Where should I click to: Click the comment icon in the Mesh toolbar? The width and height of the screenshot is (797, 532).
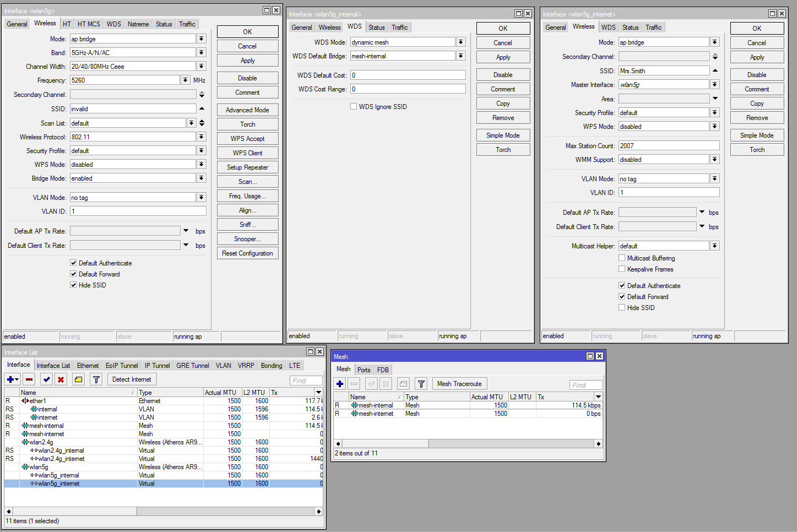click(x=404, y=384)
